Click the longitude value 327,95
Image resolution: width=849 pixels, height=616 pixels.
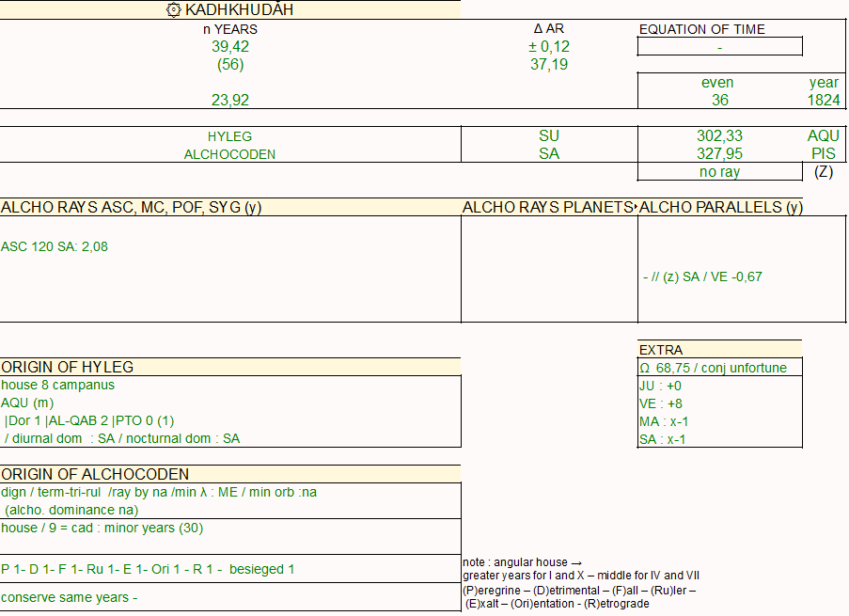pyautogui.click(x=719, y=154)
